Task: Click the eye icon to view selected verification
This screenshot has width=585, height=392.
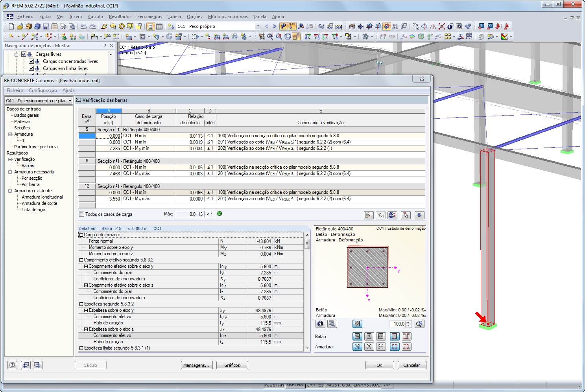Action: point(419,215)
